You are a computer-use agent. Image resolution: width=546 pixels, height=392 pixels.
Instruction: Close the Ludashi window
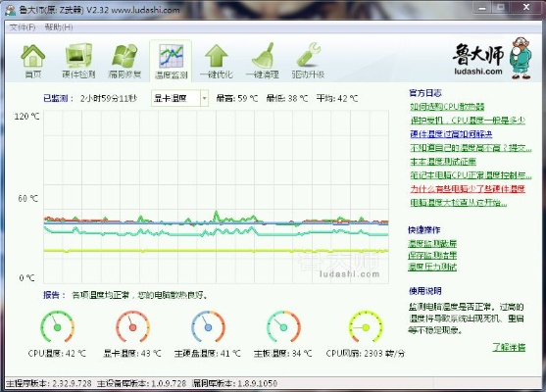coord(526,8)
